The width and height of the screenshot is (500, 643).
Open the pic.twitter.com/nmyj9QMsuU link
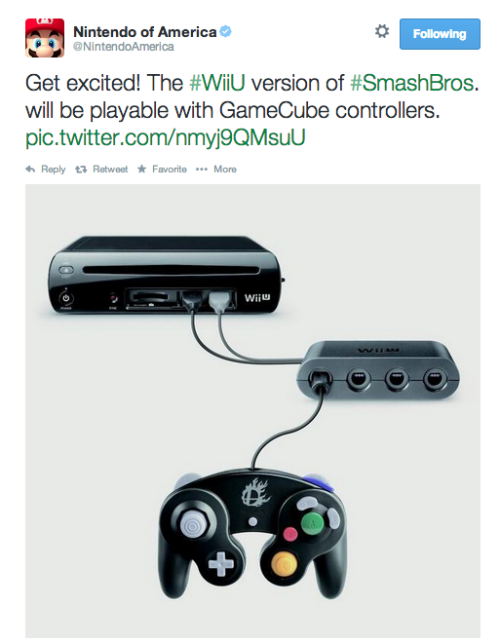[x=165, y=137]
